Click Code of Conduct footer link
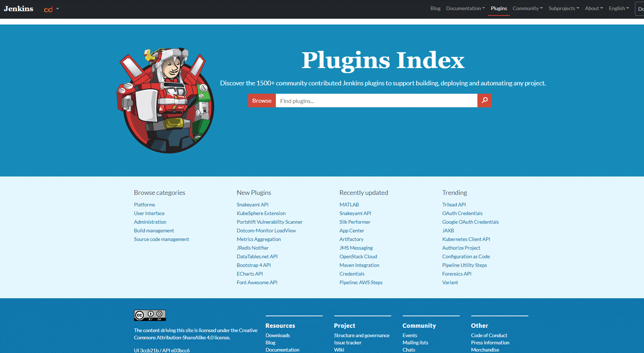Image resolution: width=644 pixels, height=353 pixels. 489,335
